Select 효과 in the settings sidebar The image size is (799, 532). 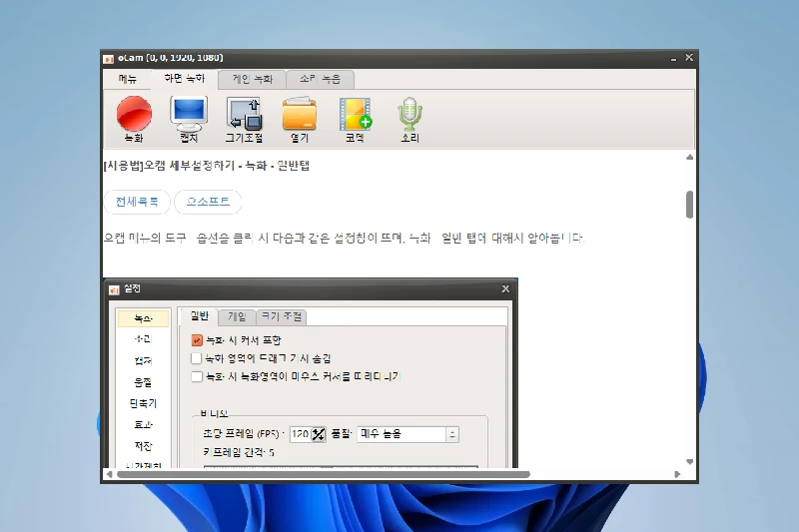click(x=143, y=425)
